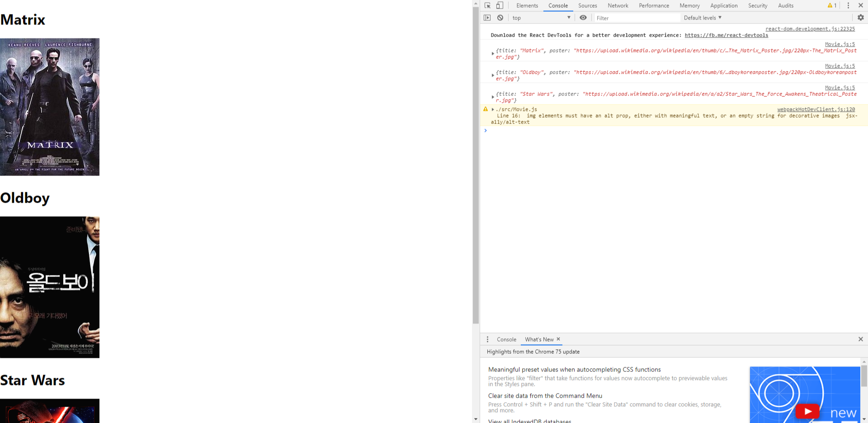This screenshot has width=868, height=423.
Task: Toggle the device toolbar icon
Action: [x=500, y=5]
